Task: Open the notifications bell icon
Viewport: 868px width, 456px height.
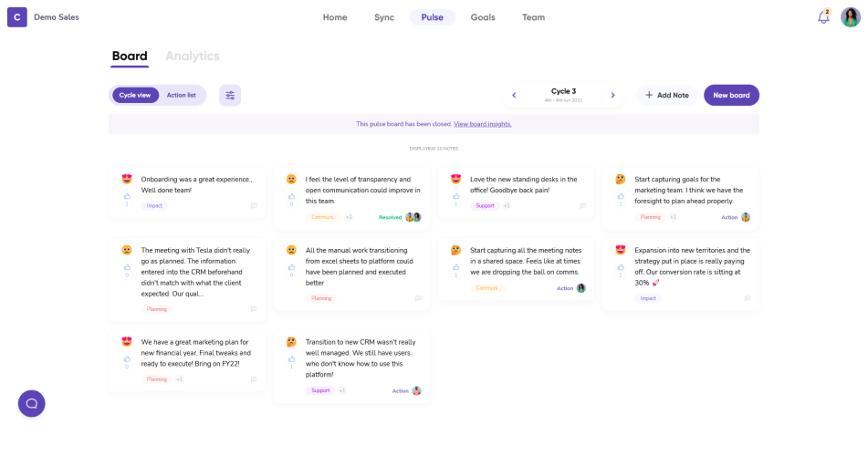Action: (x=823, y=17)
